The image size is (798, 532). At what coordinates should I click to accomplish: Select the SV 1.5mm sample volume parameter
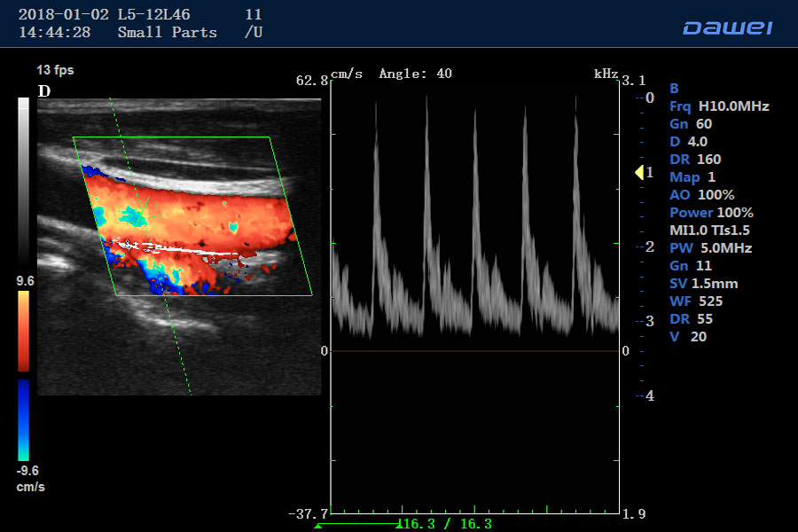click(704, 284)
